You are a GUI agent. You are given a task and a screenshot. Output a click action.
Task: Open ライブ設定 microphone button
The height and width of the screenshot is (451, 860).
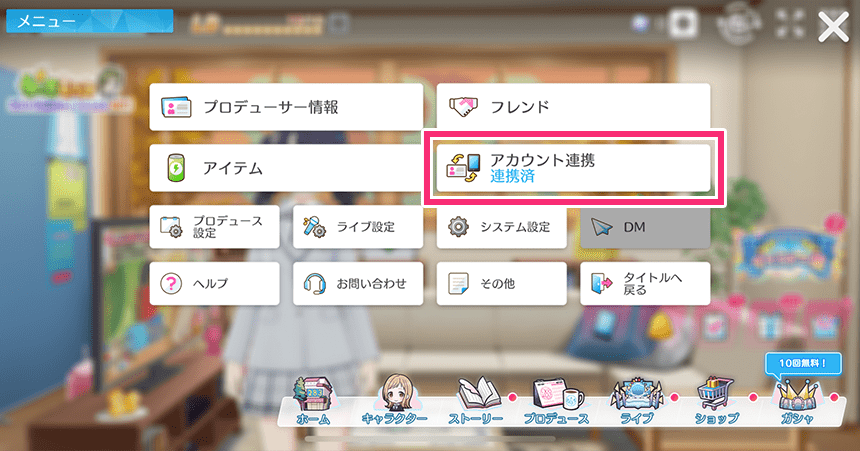pos(358,227)
